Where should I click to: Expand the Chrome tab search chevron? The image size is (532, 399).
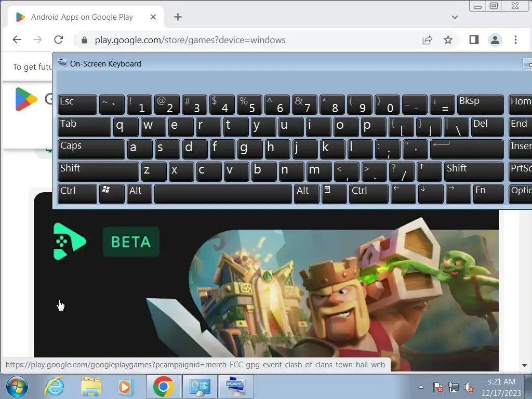pyautogui.click(x=455, y=17)
